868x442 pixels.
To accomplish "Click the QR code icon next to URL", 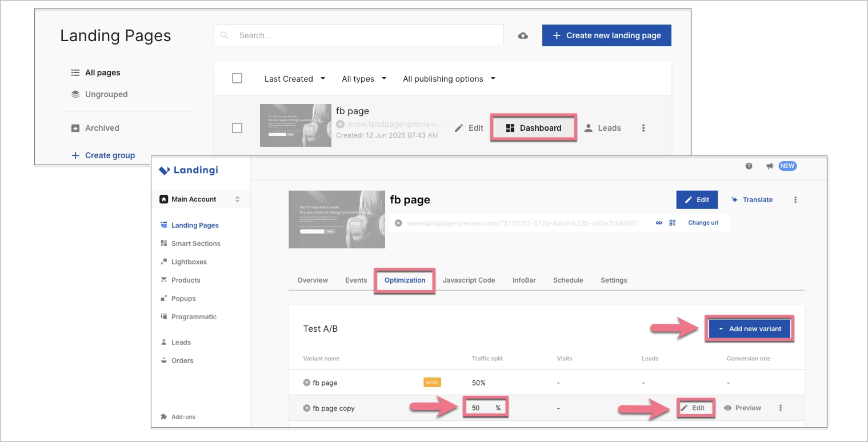I will [x=672, y=223].
